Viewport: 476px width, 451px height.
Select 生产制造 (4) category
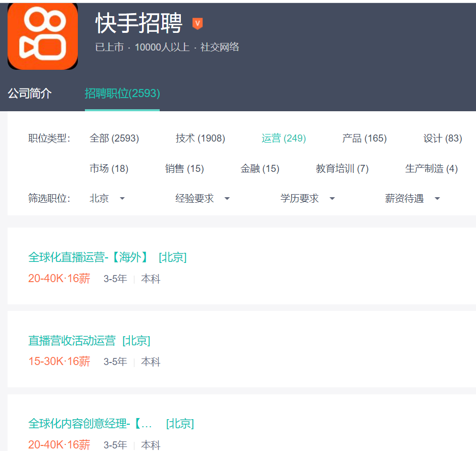click(x=431, y=168)
